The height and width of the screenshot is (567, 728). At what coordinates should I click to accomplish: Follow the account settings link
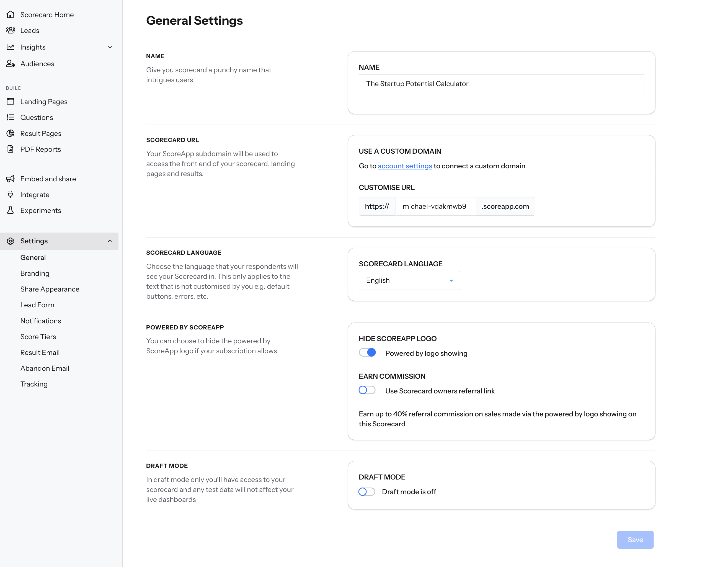pyautogui.click(x=405, y=166)
